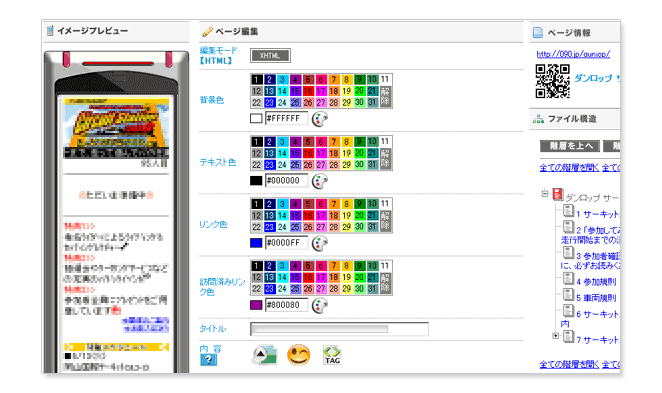Image resolution: width=662 pixels, height=393 pixels.
Task: Collapse the ダンロップ root tree node
Action: [545, 194]
